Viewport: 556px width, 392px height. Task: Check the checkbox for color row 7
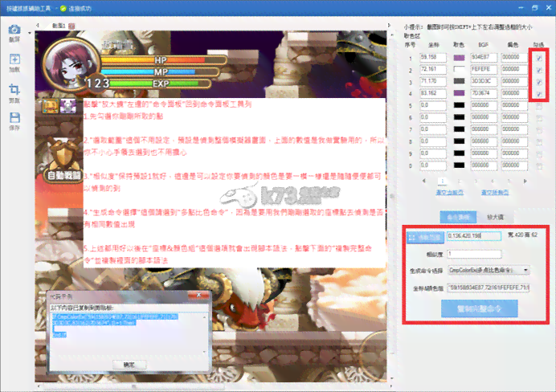(539, 130)
